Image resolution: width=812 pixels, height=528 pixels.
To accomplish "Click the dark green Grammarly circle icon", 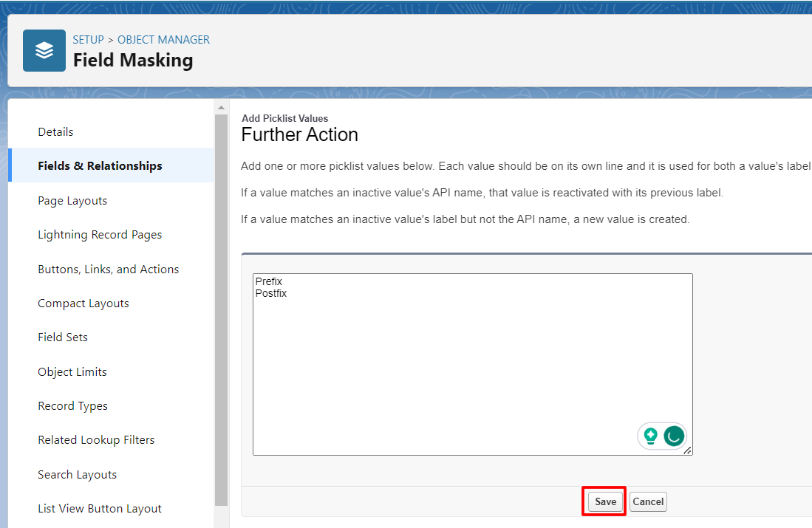I will coord(673,436).
